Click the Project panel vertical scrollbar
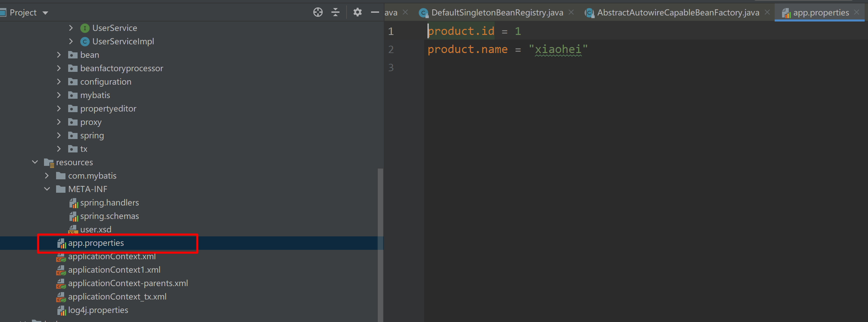The width and height of the screenshot is (868, 322). [380, 245]
